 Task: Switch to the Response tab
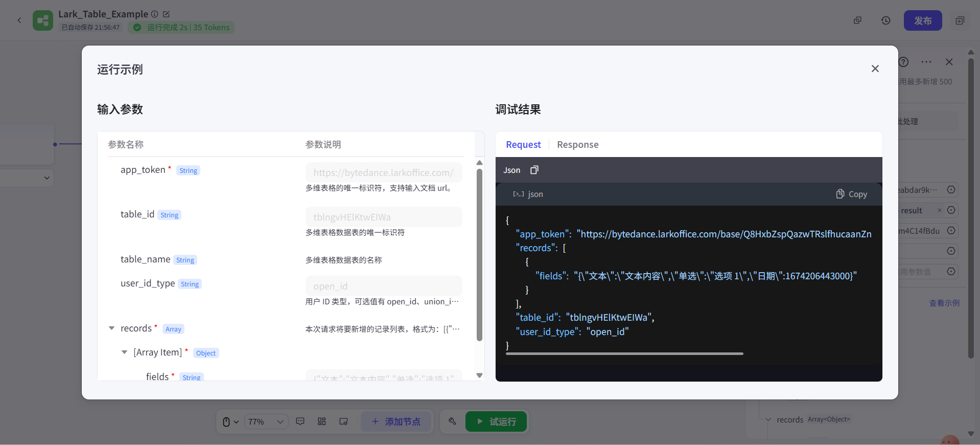pos(577,145)
